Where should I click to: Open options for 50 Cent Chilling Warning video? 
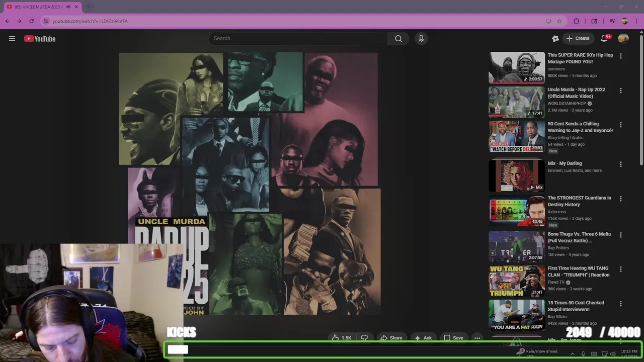click(x=621, y=125)
